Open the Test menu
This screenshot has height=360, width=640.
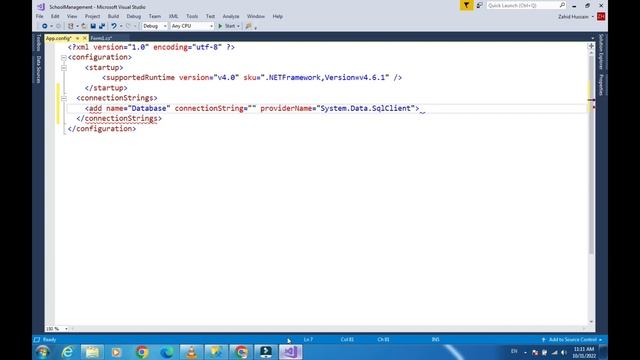click(210, 16)
